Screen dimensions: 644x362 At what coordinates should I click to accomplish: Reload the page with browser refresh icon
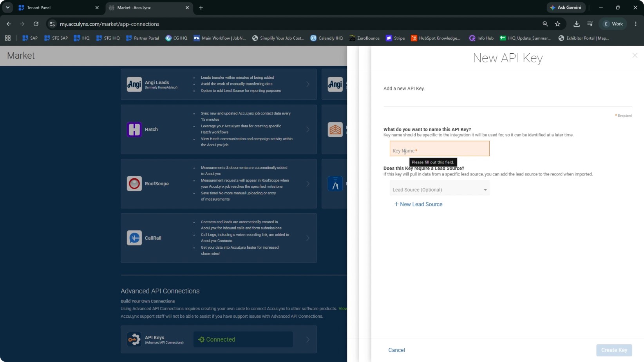36,24
